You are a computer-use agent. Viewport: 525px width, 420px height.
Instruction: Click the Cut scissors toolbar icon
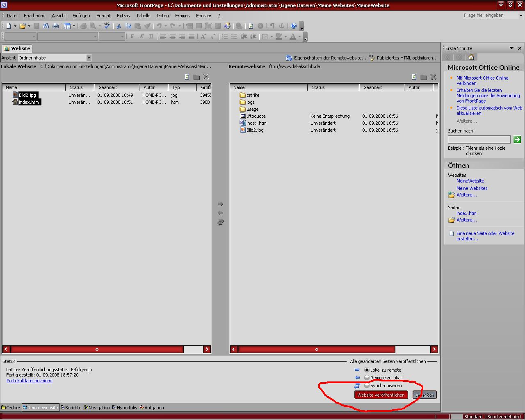[119, 26]
